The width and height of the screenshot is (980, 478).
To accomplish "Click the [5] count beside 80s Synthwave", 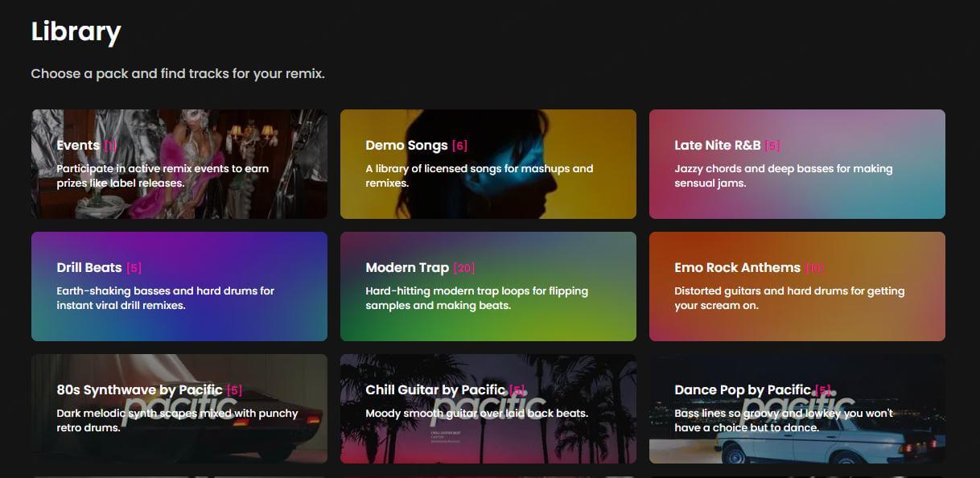I will pyautogui.click(x=234, y=390).
